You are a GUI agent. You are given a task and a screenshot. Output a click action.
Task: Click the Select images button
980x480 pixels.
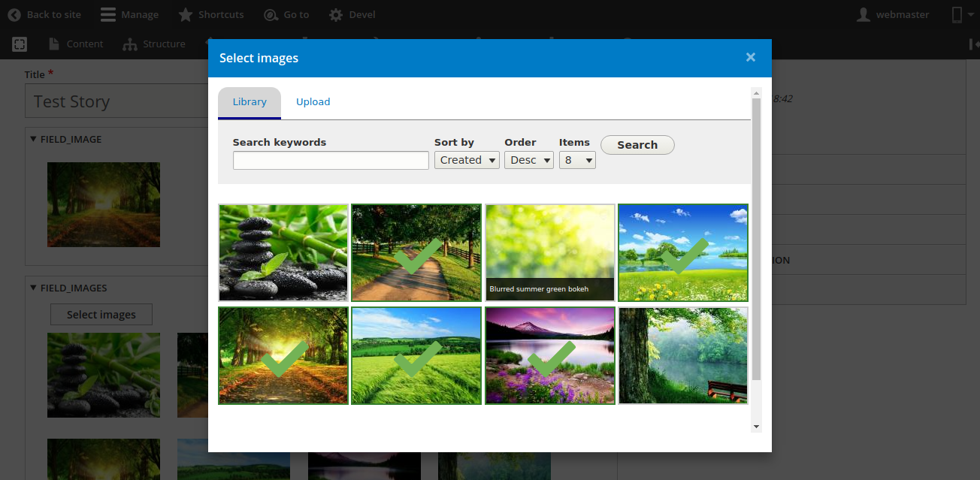[x=101, y=315]
